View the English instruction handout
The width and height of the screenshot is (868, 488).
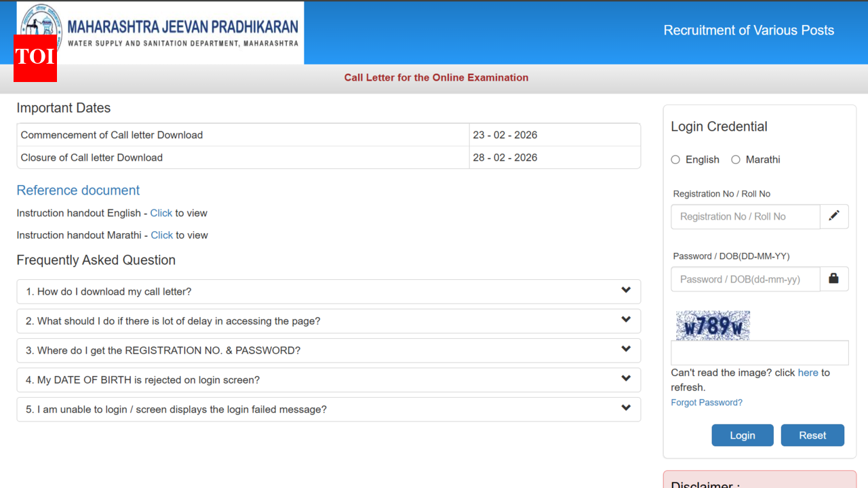click(x=161, y=213)
